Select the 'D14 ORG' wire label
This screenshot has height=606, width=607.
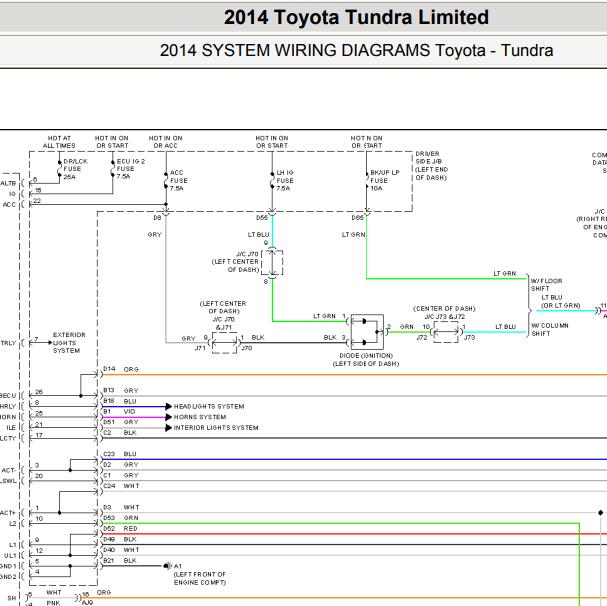pyautogui.click(x=121, y=369)
